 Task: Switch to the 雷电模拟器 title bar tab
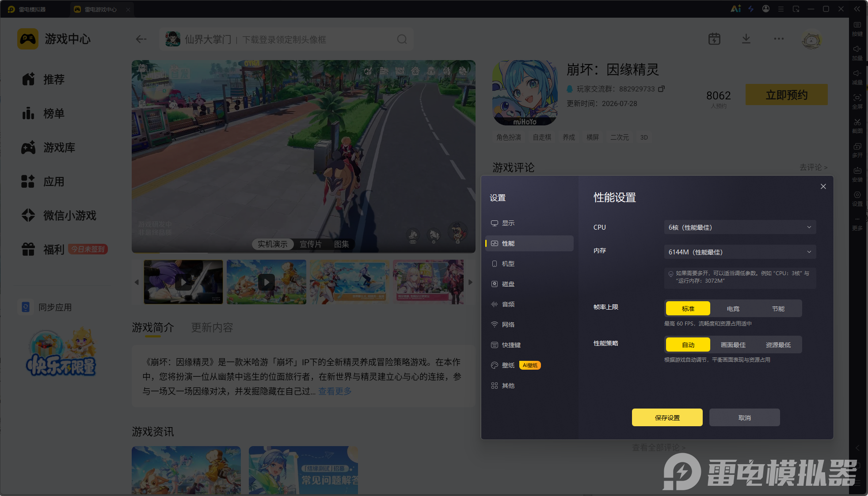click(x=27, y=9)
